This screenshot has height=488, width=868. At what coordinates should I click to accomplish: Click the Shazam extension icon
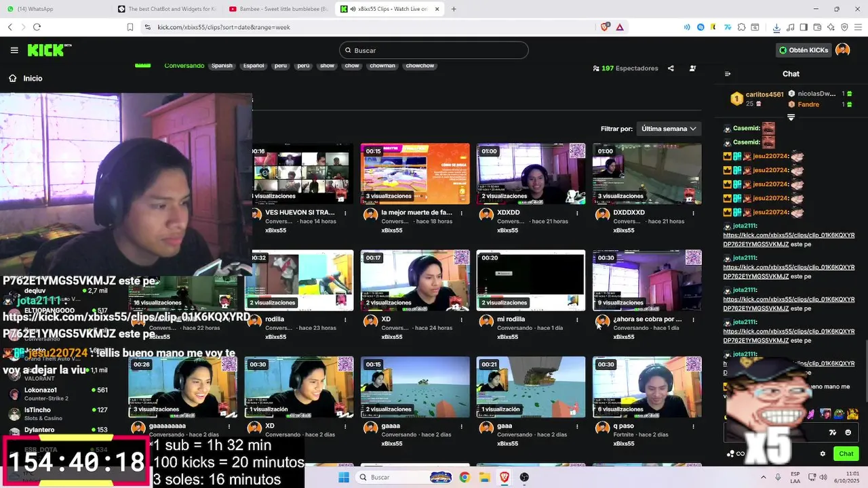pos(701,27)
